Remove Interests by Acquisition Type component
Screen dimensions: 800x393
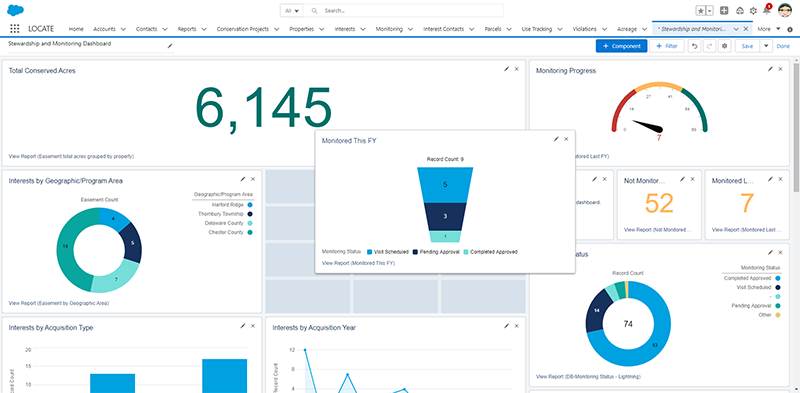pyautogui.click(x=253, y=326)
